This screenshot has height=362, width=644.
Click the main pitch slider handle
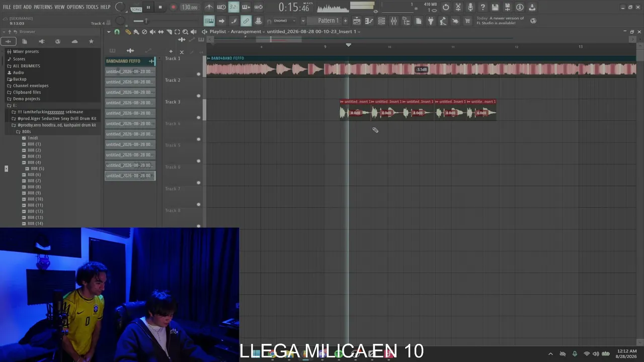(146, 21)
